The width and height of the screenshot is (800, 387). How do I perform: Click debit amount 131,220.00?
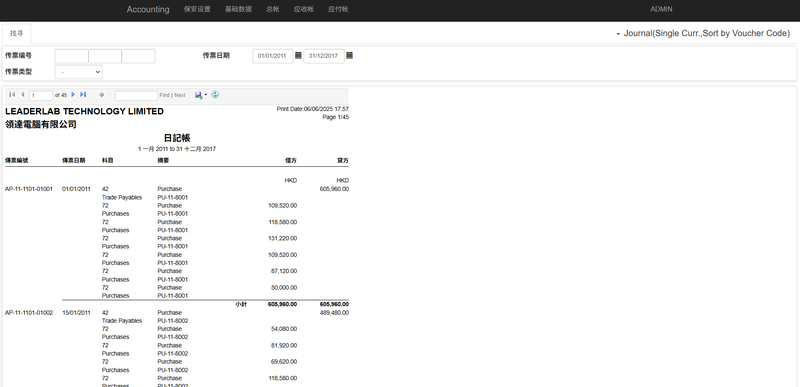[283, 239]
